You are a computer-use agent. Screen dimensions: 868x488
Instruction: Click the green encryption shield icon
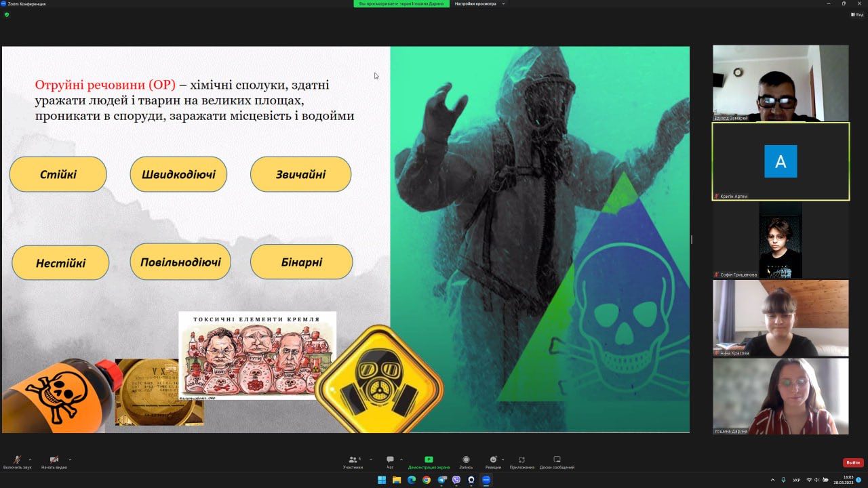pos(7,14)
